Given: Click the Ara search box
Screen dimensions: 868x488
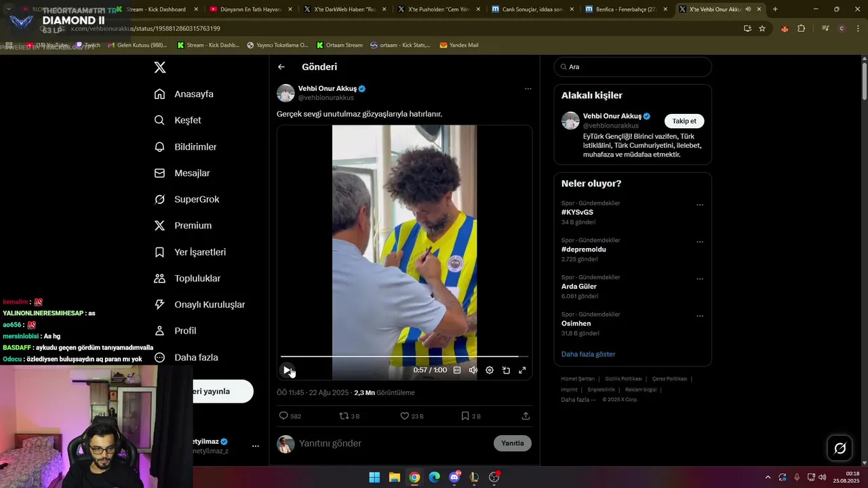Looking at the screenshot, I should pos(633,67).
